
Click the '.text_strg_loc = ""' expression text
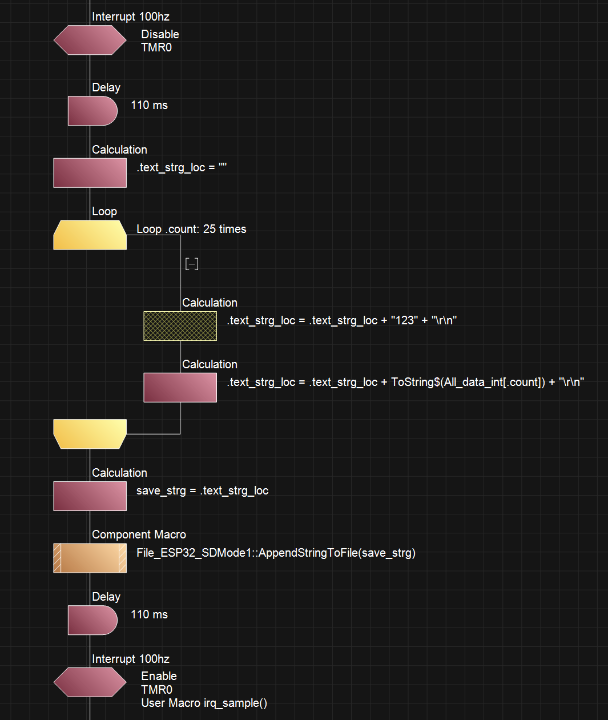181,168
